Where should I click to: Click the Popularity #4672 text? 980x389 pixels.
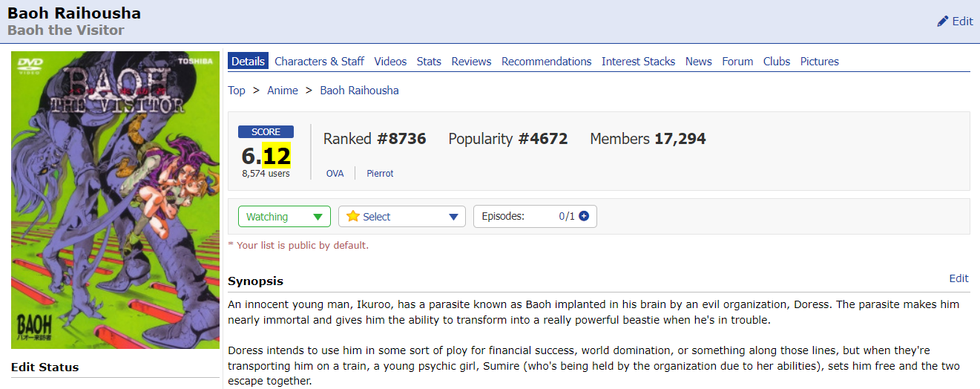508,139
